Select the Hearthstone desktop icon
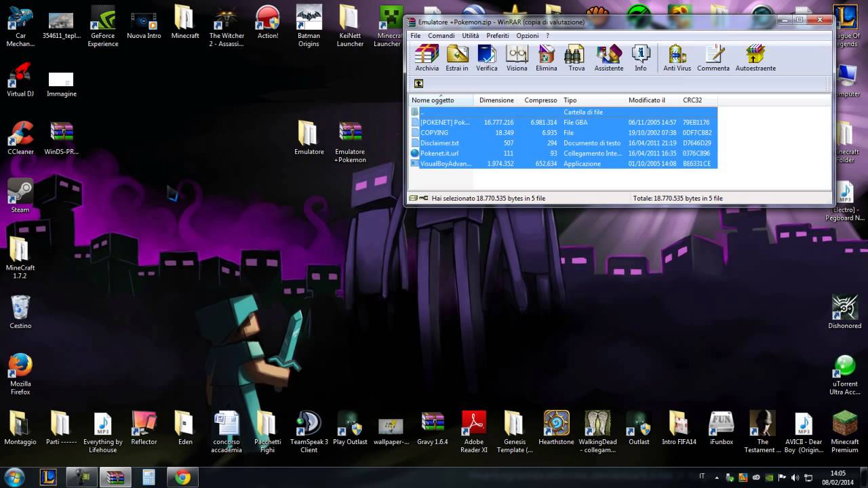 tap(556, 428)
